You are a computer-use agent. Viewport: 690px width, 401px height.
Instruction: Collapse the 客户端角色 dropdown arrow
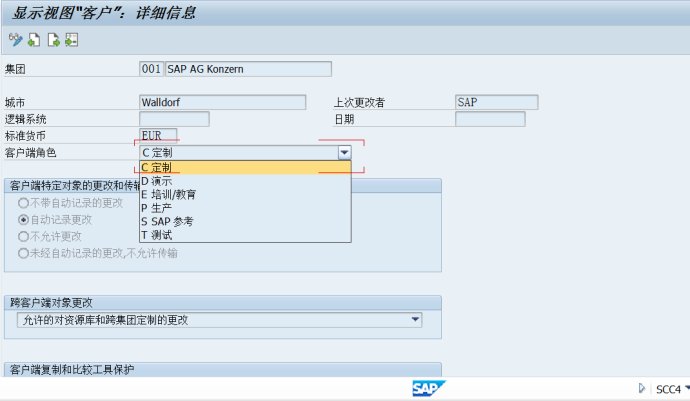[345, 153]
